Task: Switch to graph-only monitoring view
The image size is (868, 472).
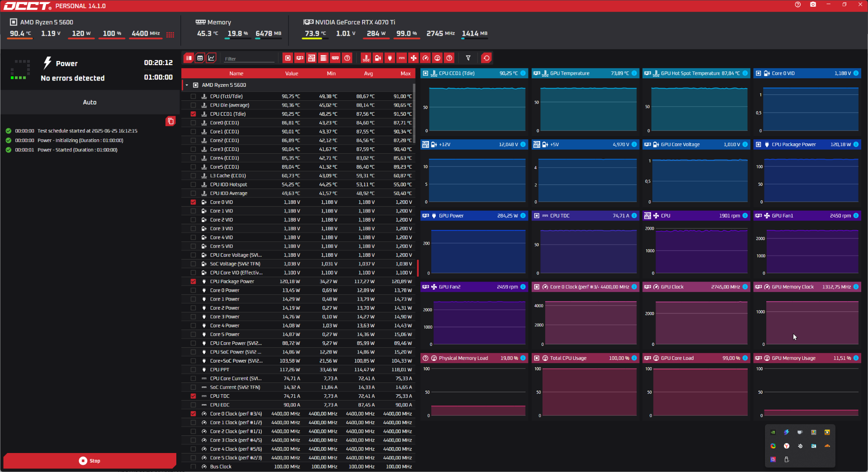Action: [211, 58]
